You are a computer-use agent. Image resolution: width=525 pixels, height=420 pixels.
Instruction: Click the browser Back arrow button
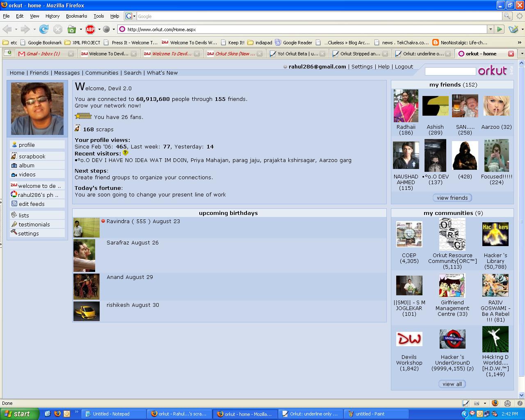pyautogui.click(x=7, y=29)
